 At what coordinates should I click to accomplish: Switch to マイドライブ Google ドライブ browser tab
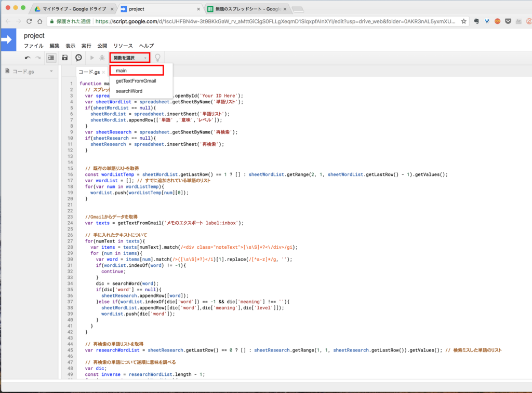(74, 9)
